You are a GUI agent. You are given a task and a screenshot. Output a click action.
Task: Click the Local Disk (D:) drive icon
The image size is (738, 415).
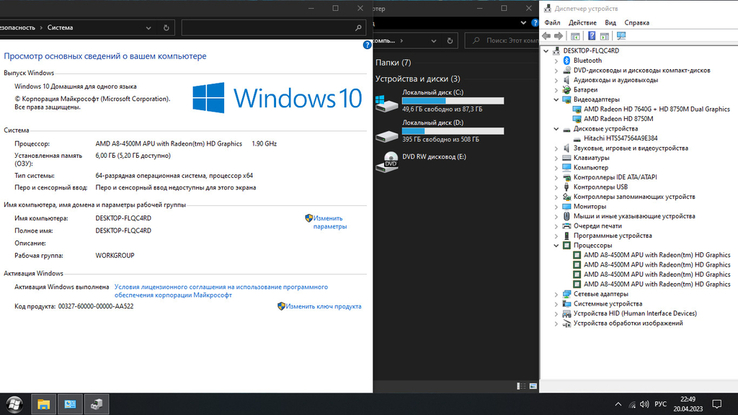point(386,136)
